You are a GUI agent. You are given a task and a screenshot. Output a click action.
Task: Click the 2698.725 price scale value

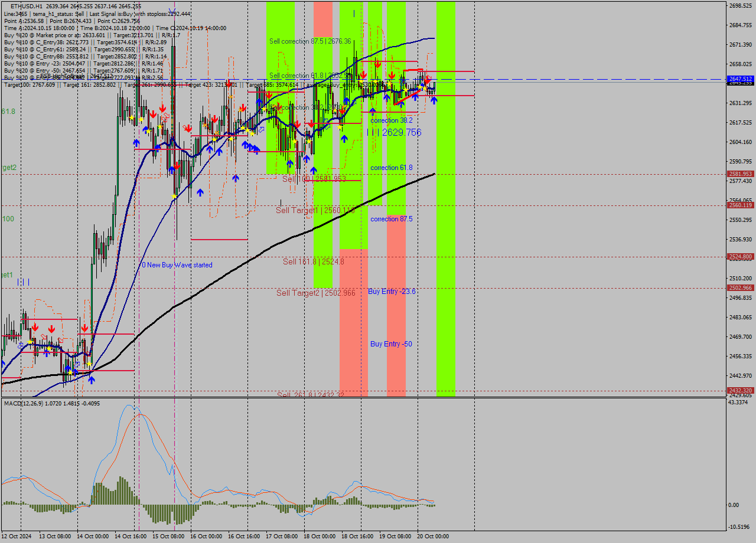point(741,6)
